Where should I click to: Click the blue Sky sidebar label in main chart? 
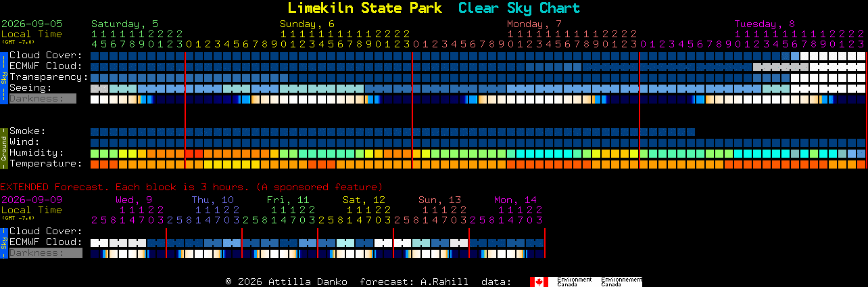tap(3, 76)
